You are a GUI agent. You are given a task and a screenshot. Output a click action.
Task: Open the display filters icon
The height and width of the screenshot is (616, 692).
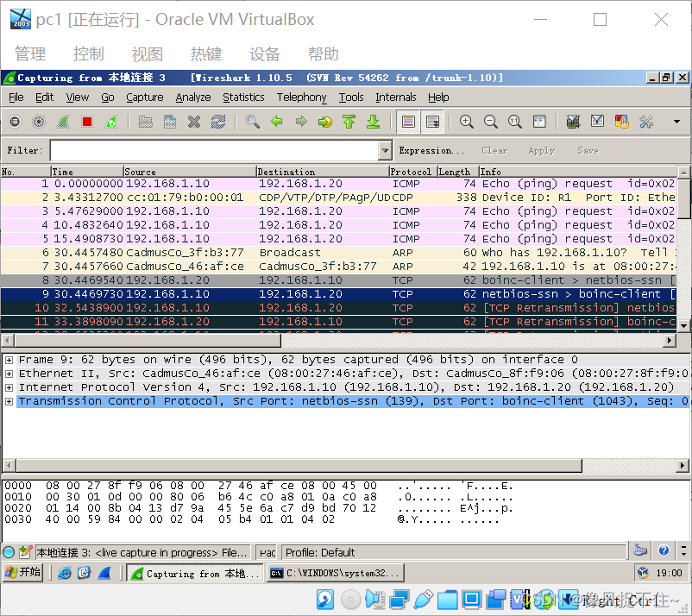click(598, 122)
